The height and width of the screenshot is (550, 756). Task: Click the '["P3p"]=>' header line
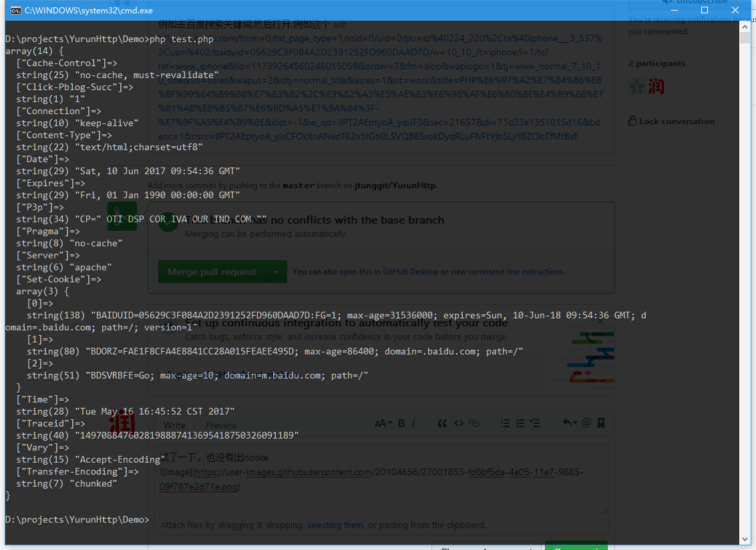(40, 208)
